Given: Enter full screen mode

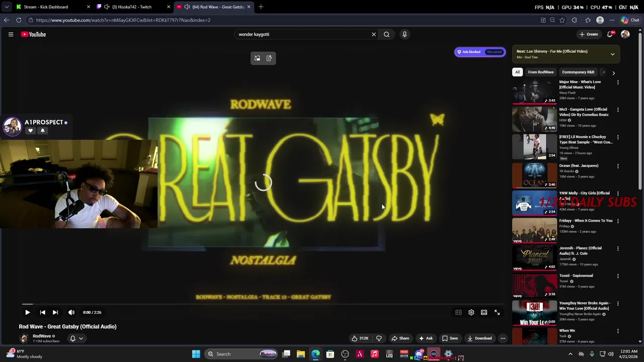Looking at the screenshot, I should [497, 312].
